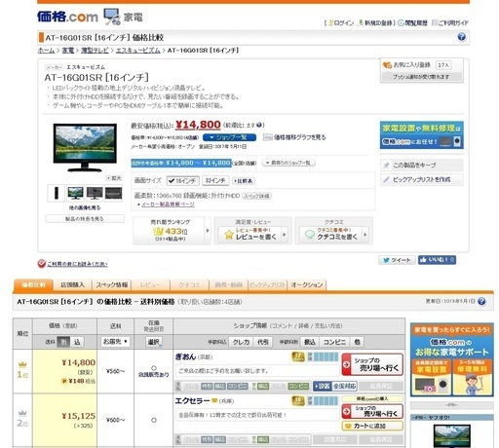Switch to the 価格比較 tab
The width and height of the screenshot is (499, 448).
click(33, 285)
